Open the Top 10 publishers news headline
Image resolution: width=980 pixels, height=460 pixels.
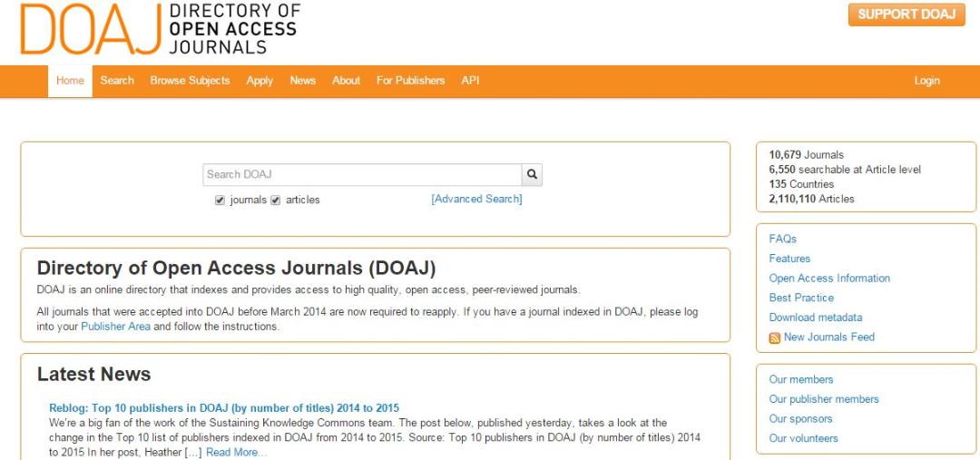pos(224,408)
